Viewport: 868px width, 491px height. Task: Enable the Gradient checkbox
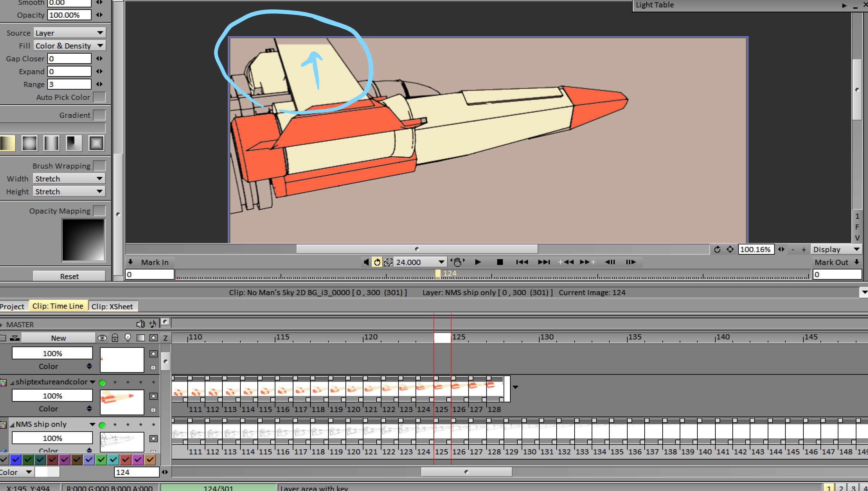(x=99, y=115)
